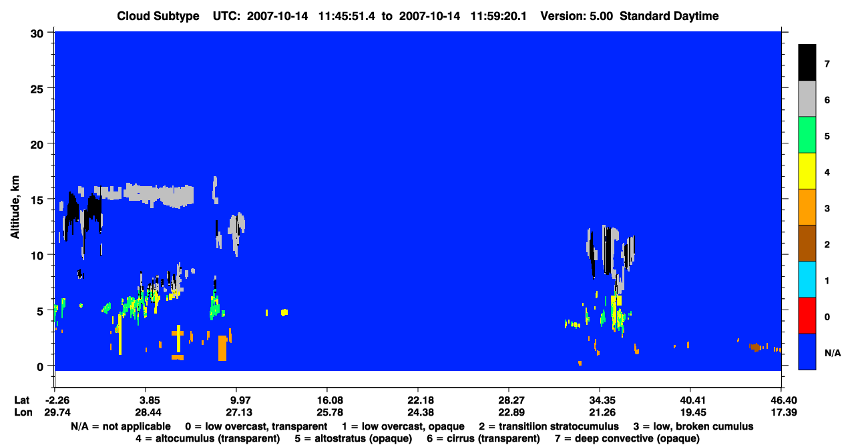Click legend text '5 = altostratus (opaque)'
Screen dimensions: 868x445
352,438
